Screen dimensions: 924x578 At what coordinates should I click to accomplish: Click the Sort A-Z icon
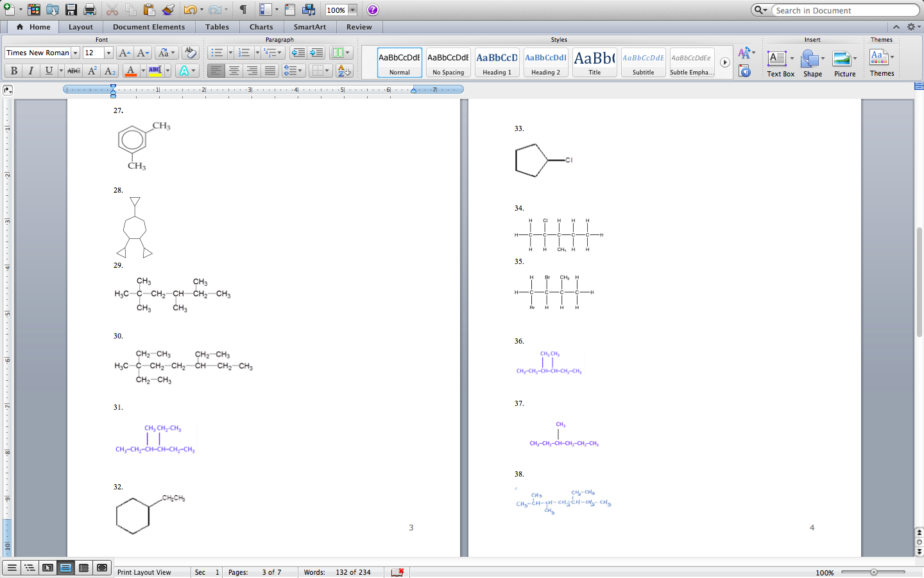(344, 71)
